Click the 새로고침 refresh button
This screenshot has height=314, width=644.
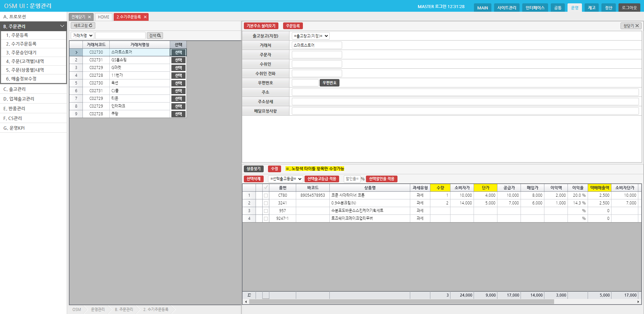point(83,25)
